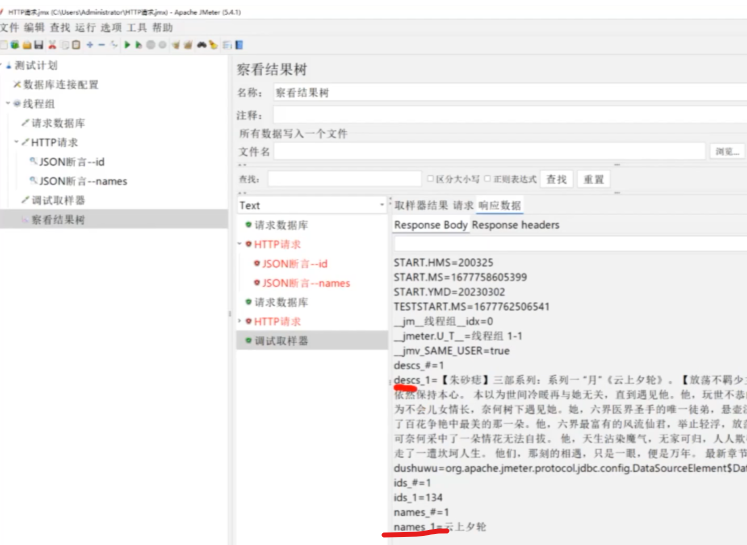Click the 查找 search button
Screen dimensions: 747x545
point(556,180)
